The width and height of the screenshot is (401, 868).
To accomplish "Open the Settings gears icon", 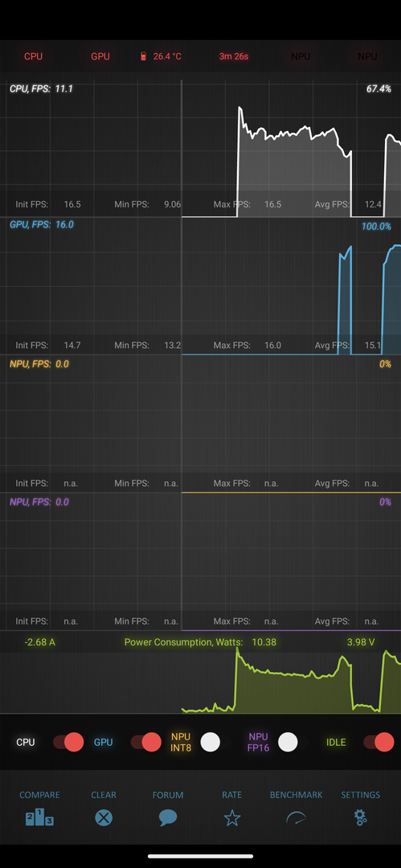I will pyautogui.click(x=361, y=817).
